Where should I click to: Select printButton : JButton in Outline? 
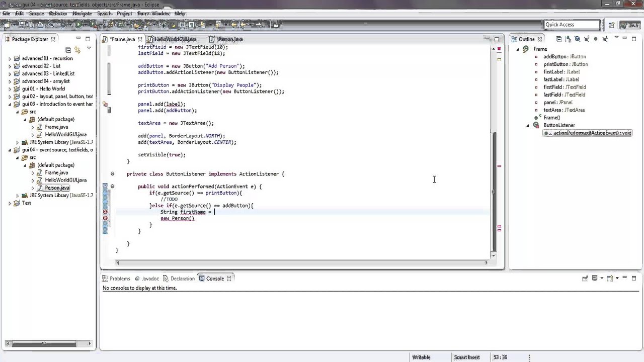[566, 64]
